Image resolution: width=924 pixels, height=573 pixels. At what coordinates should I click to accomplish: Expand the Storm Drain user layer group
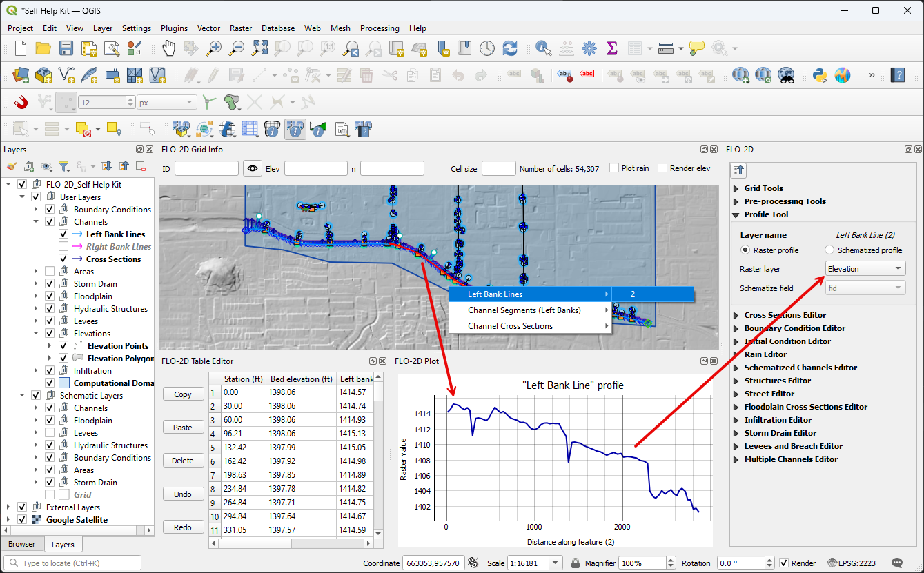(37, 284)
